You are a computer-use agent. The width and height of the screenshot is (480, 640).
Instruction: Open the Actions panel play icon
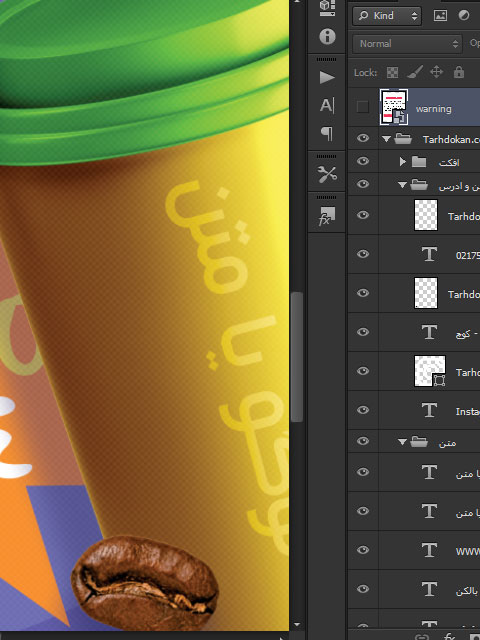327,78
